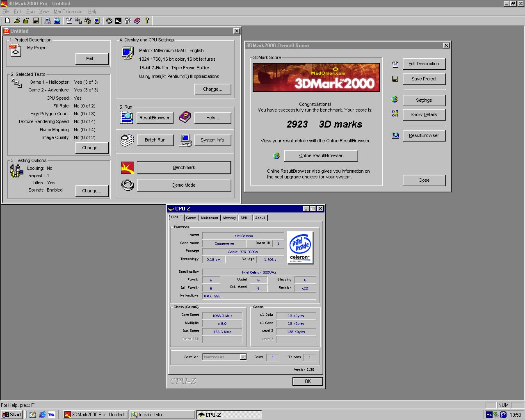Switch to the SPD tab in CPU-Z
The height and width of the screenshot is (420, 525).
pos(245,218)
